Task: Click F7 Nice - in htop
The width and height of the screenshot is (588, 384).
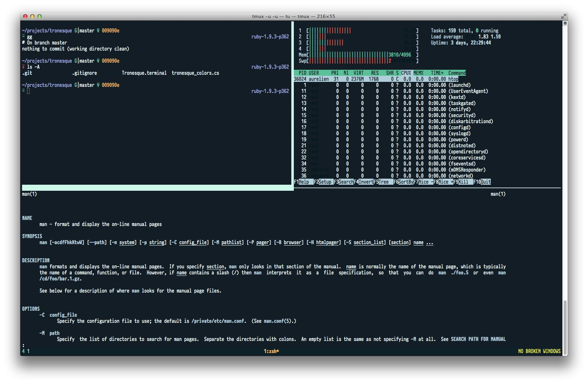Action: point(423,182)
